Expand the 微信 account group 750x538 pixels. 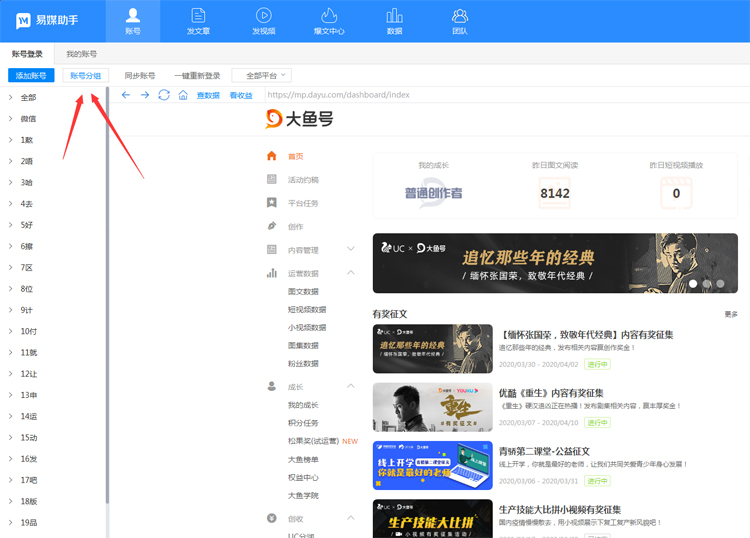(x=11, y=119)
